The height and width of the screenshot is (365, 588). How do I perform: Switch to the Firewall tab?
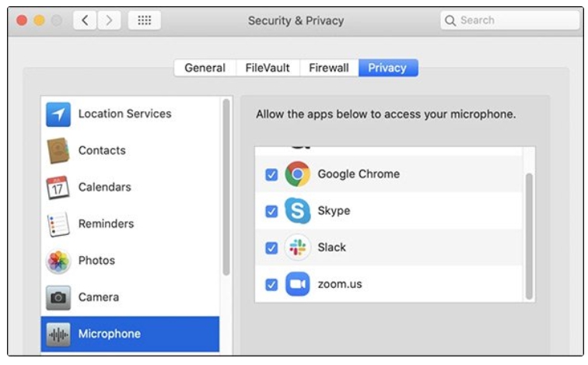pyautogui.click(x=328, y=68)
